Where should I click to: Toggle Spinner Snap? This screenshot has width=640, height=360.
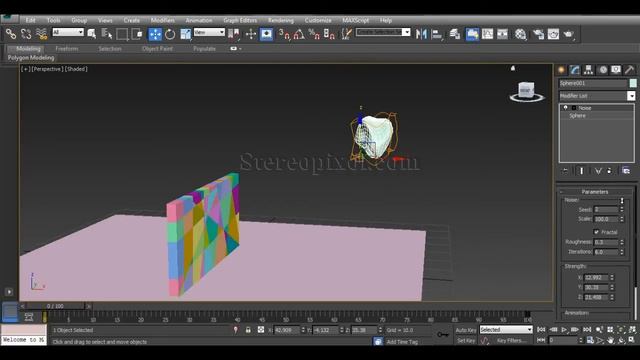(329, 34)
